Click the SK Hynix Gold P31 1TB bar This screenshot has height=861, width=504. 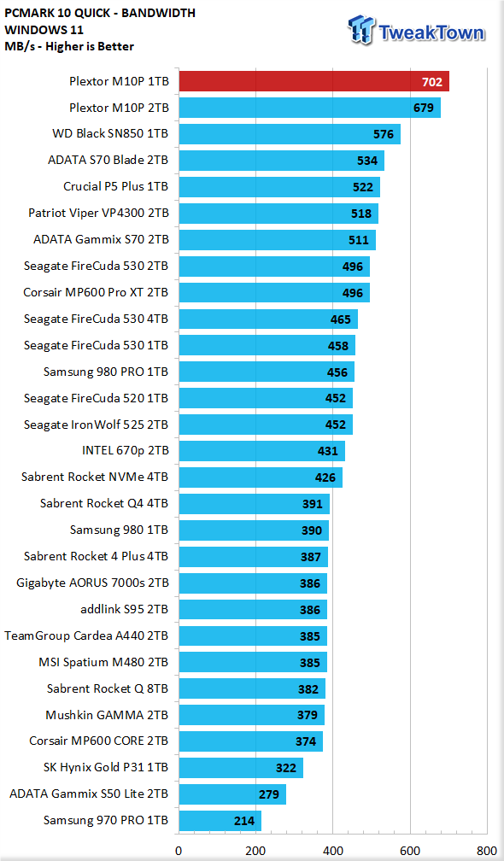click(241, 767)
